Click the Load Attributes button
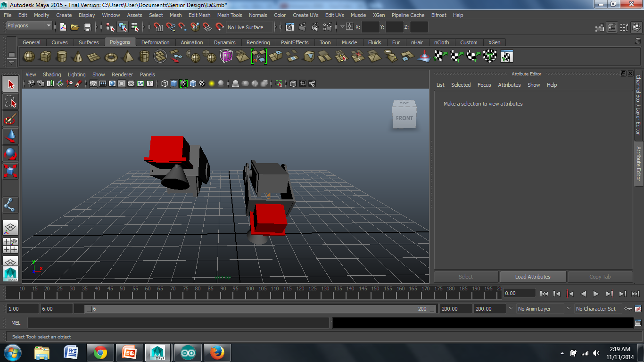644x362 pixels. 532,277
